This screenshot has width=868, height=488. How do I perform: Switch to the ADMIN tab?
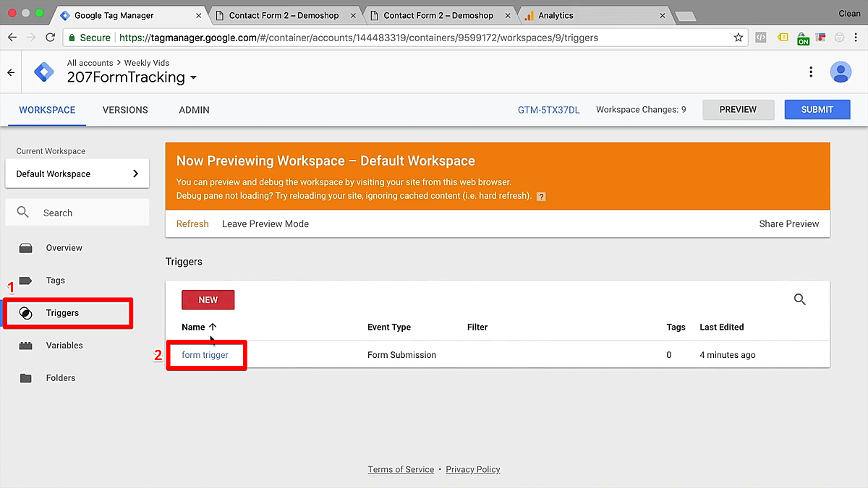point(195,110)
